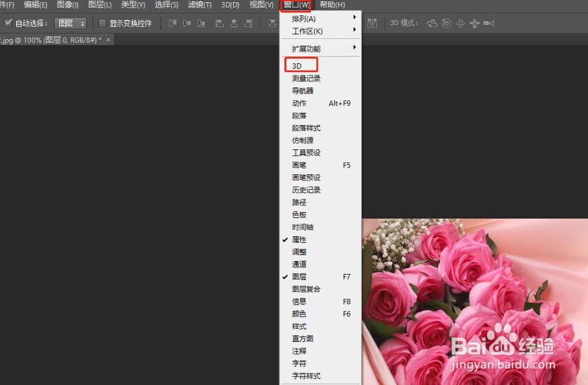Open the 文件(F) menu
Image resolution: width=588 pixels, height=385 pixels.
tap(7, 5)
